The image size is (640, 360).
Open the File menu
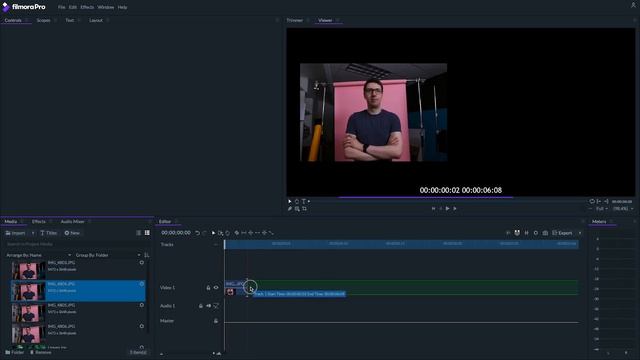61,7
